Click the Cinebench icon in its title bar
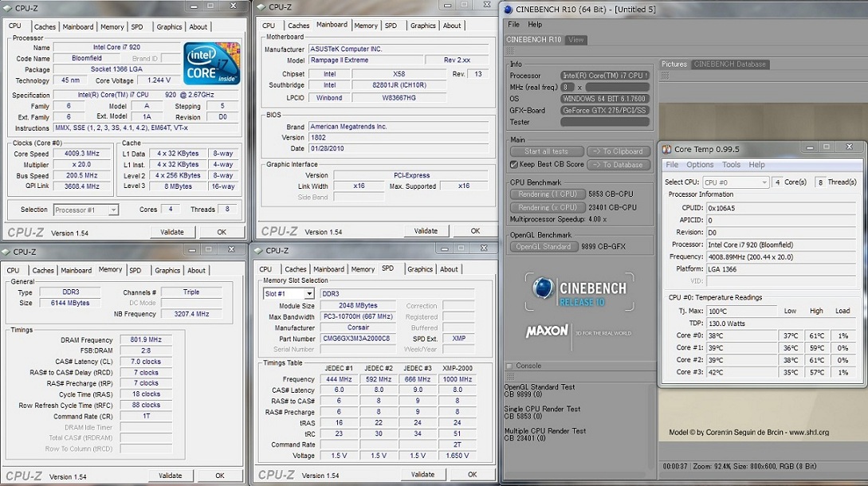The image size is (868, 486). pos(509,10)
